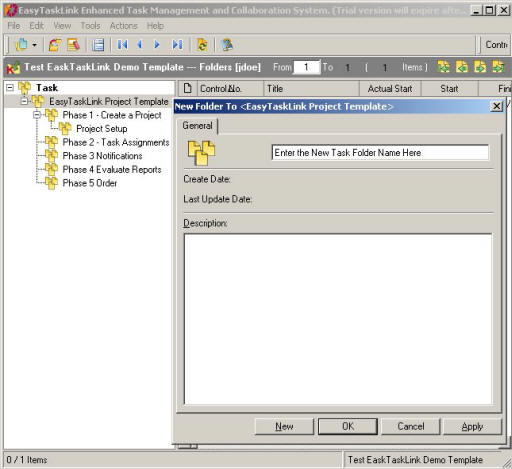Collapse the Task root tree node
Image resolution: width=512 pixels, height=469 pixels.
(10, 88)
